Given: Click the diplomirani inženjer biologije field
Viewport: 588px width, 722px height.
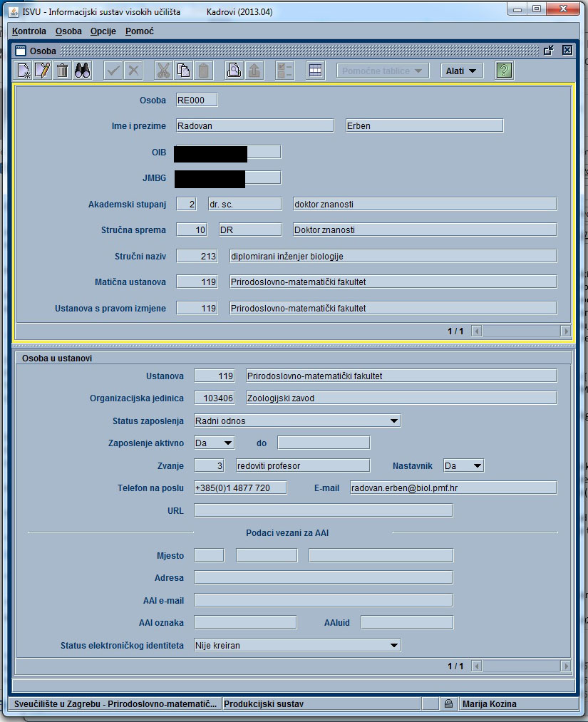Looking at the screenshot, I should click(393, 256).
